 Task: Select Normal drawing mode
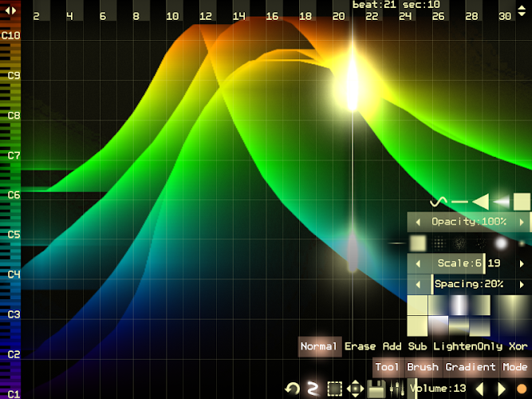(x=319, y=346)
